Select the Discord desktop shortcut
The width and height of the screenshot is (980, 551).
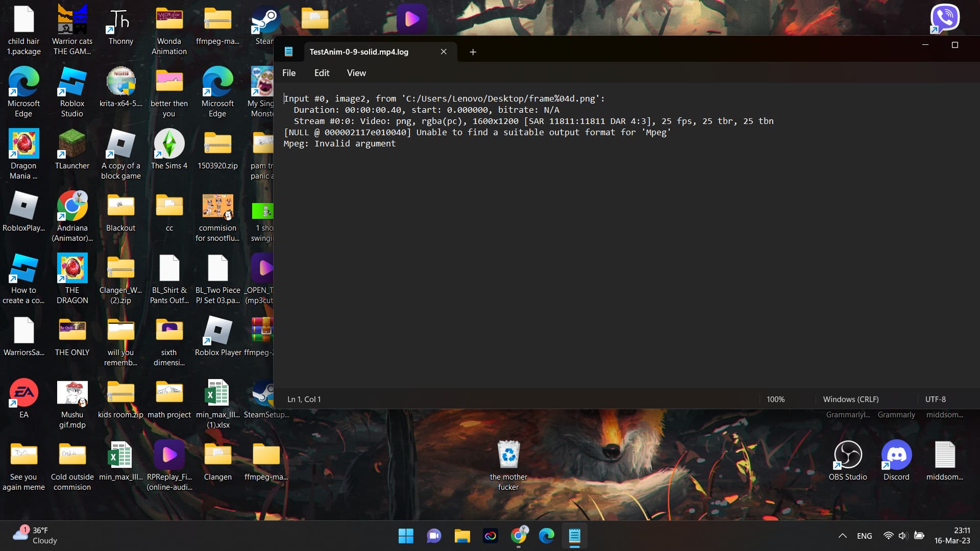point(896,455)
